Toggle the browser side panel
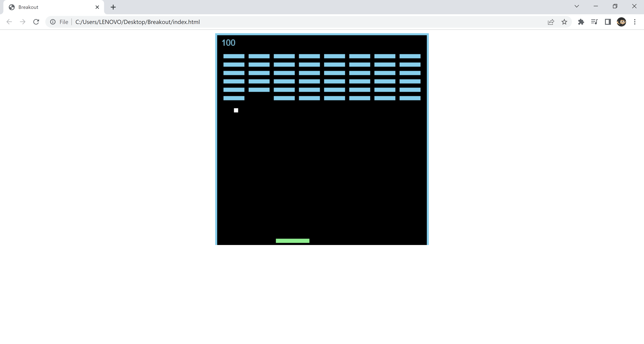 (x=608, y=22)
